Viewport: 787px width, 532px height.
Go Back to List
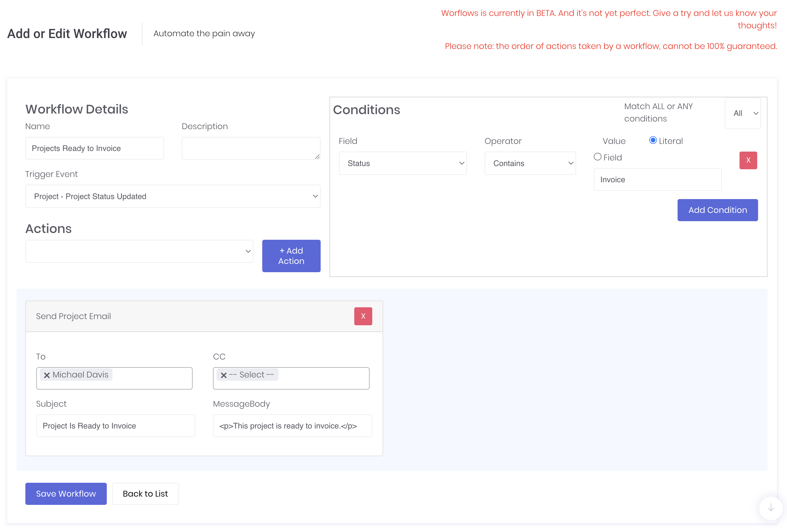pyautogui.click(x=145, y=493)
